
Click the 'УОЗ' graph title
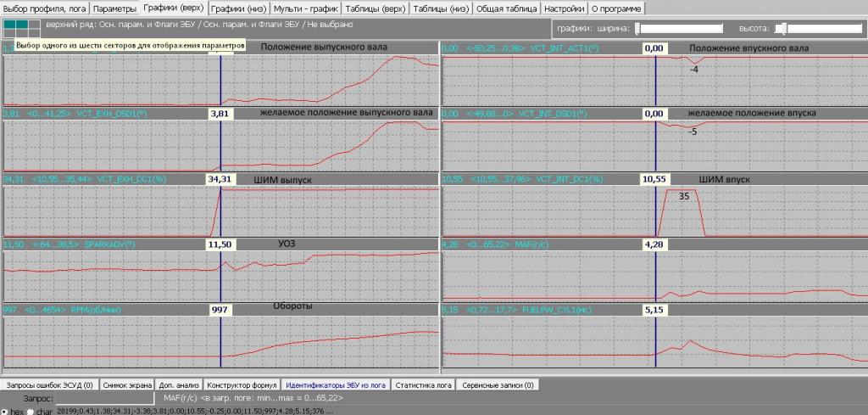(287, 244)
